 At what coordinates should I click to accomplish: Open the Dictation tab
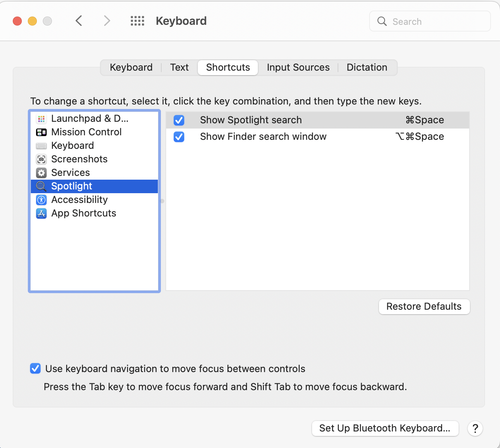tap(367, 67)
